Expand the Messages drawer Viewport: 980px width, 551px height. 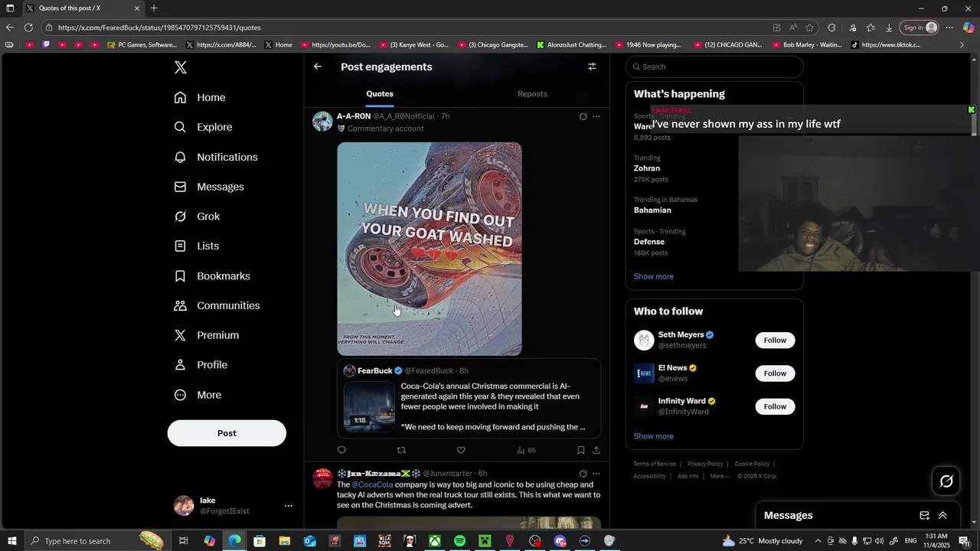tap(942, 516)
